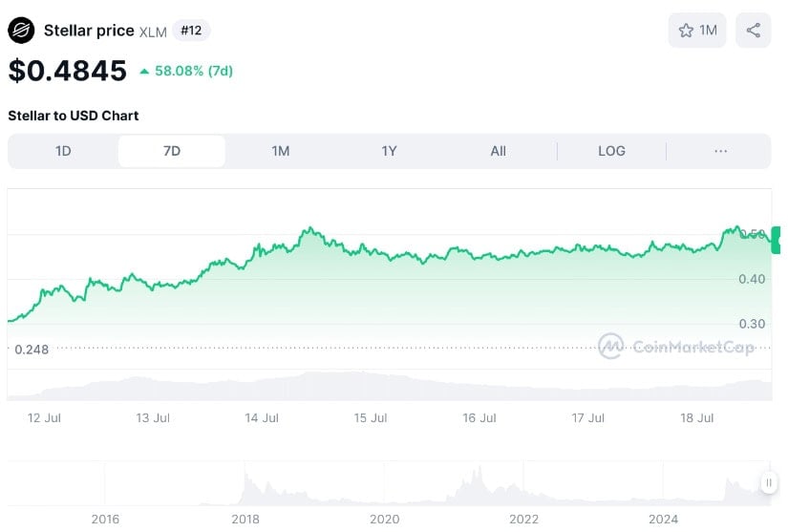Switch chart range to 1M

pyautogui.click(x=281, y=151)
